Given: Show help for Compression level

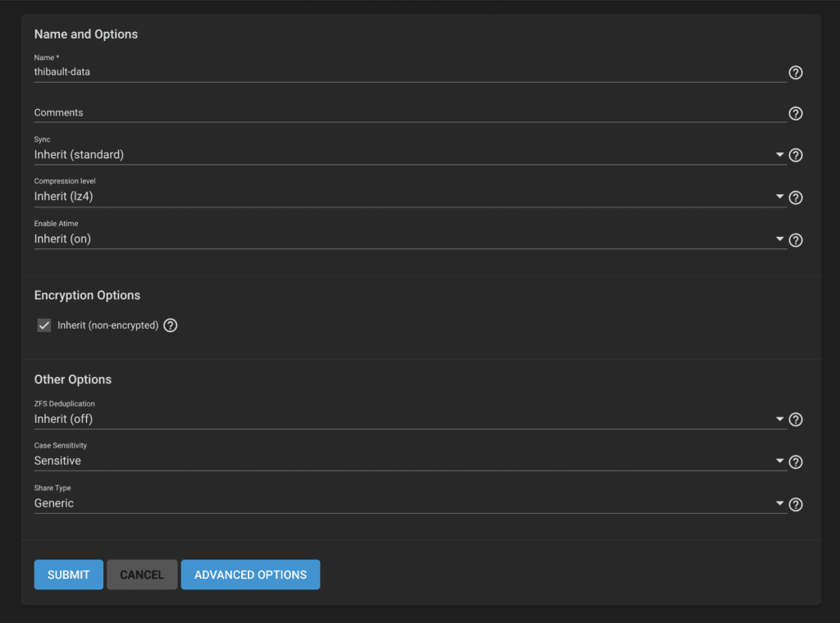Looking at the screenshot, I should [x=796, y=198].
